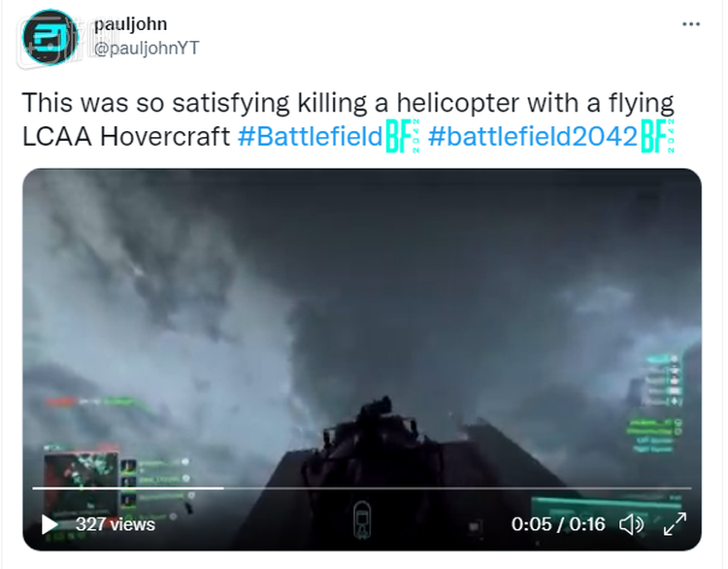Click the pauljohn display name

click(x=130, y=24)
